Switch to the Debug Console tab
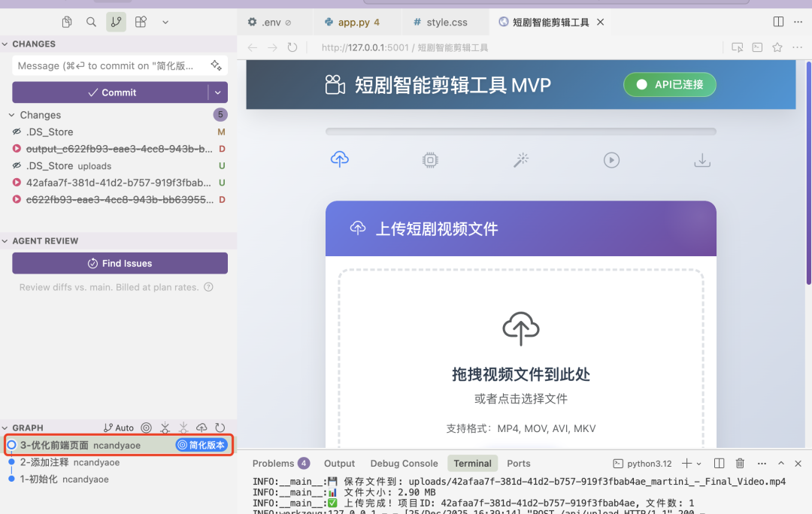 coord(404,463)
